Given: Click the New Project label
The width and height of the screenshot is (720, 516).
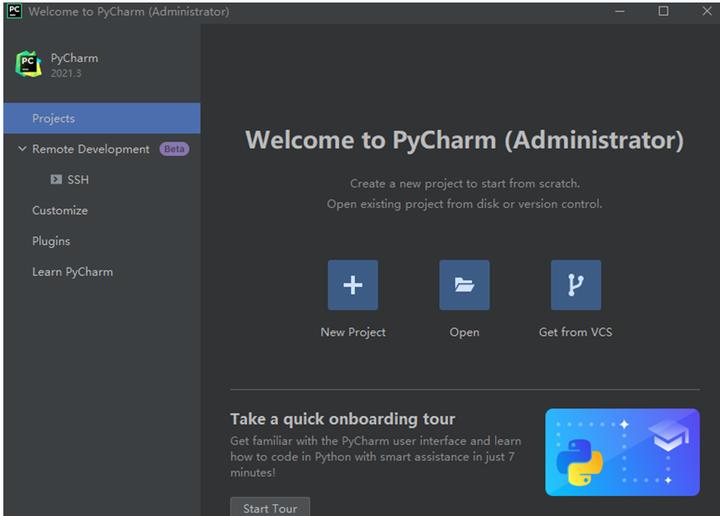Looking at the screenshot, I should coord(353,332).
